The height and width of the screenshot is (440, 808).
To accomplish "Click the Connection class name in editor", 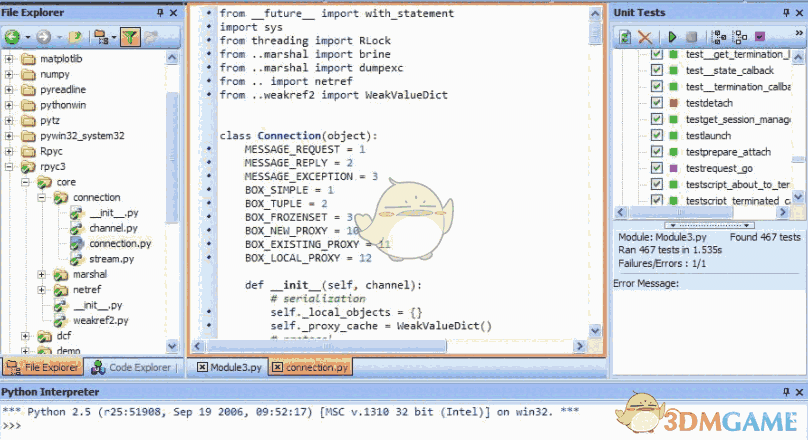I will click(289, 136).
